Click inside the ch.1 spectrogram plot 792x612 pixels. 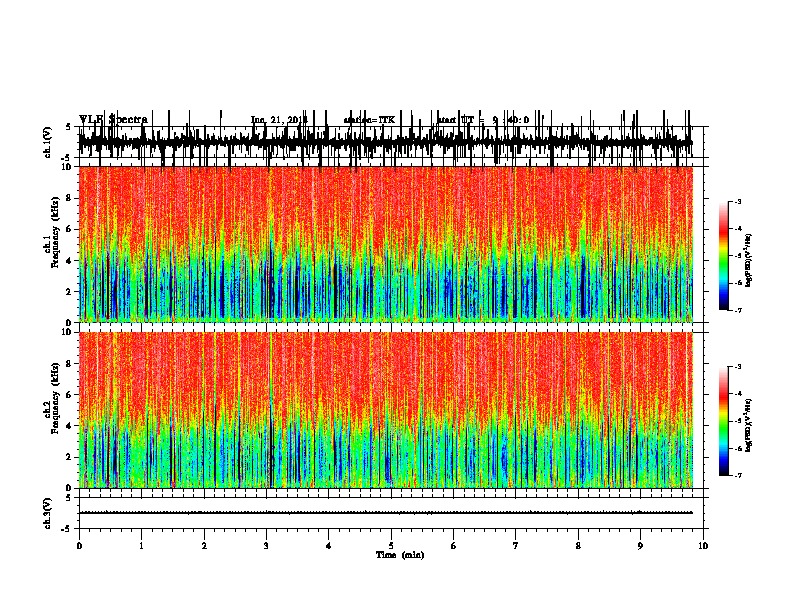click(385, 244)
